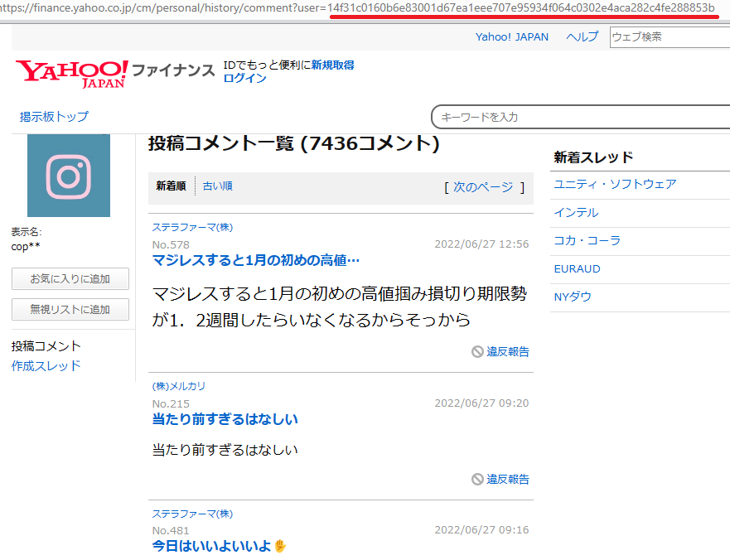Click the ログイン link
730x560 pixels.
pyautogui.click(x=245, y=78)
